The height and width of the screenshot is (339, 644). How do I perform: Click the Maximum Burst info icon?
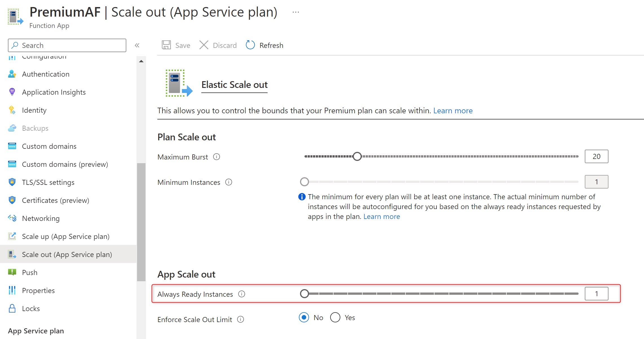click(217, 157)
